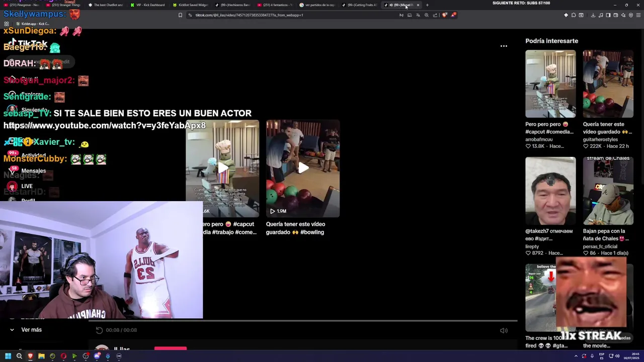Open 'Quería tener este vídeo guardado' caption in center
The width and height of the screenshot is (644, 362).
coord(295,228)
